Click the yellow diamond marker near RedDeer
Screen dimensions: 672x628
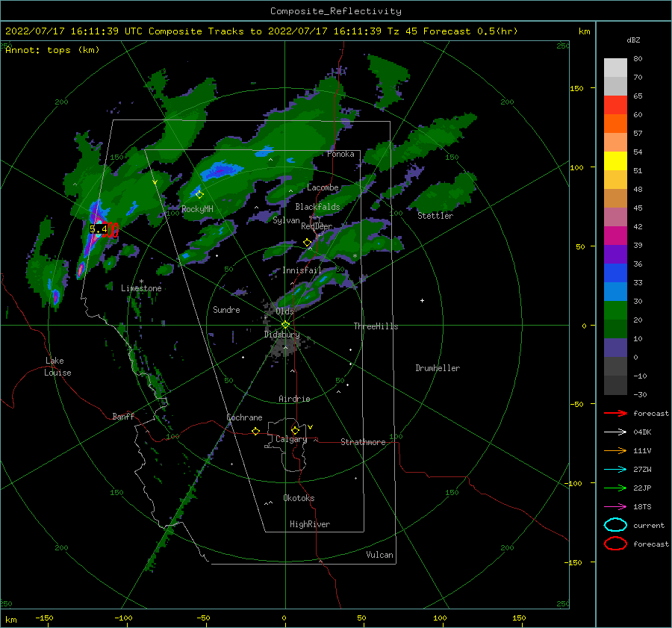click(x=308, y=243)
